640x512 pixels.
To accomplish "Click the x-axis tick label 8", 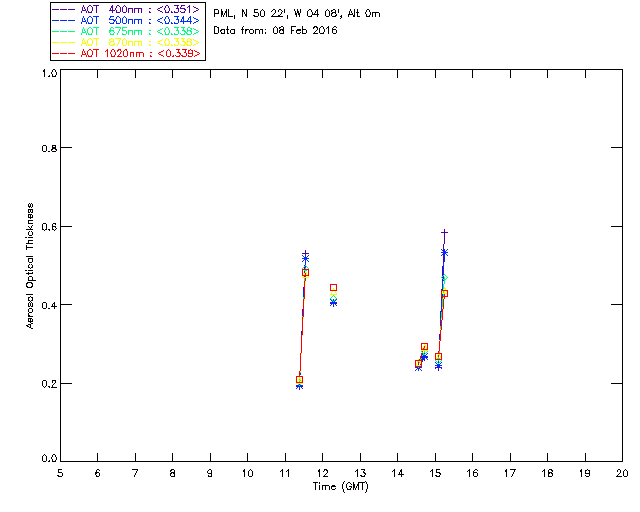I will (173, 473).
